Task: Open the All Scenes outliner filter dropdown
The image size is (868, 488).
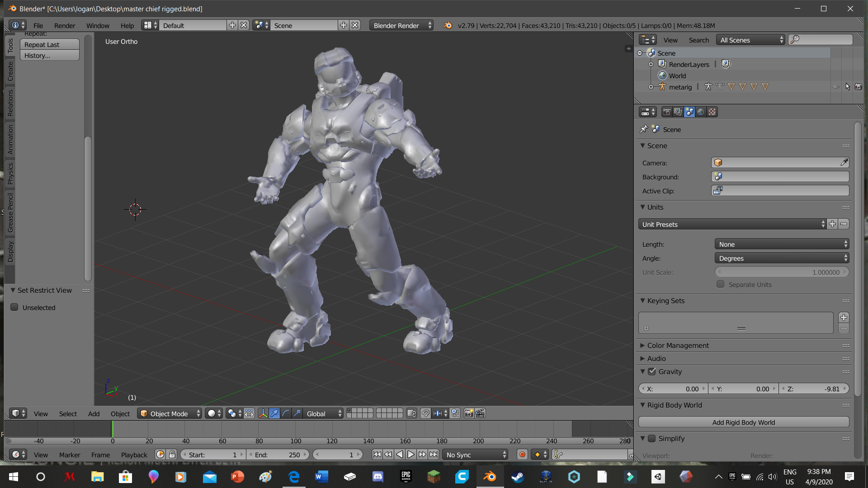Action: [x=750, y=40]
